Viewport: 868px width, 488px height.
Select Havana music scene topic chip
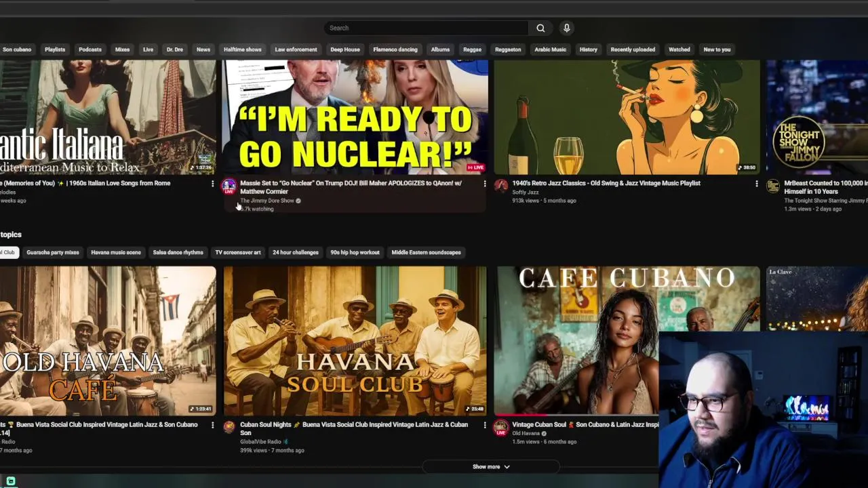point(116,252)
